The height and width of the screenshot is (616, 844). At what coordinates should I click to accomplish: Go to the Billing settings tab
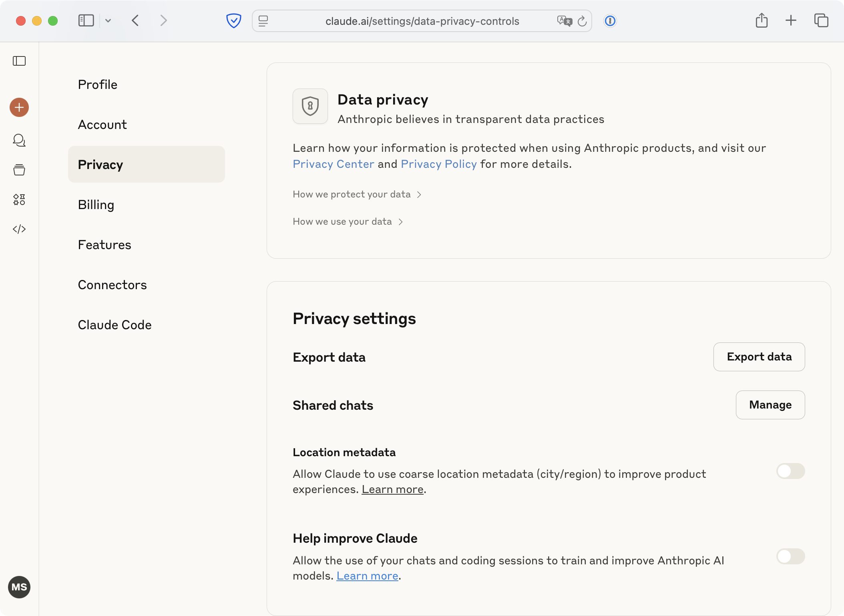[x=96, y=205]
